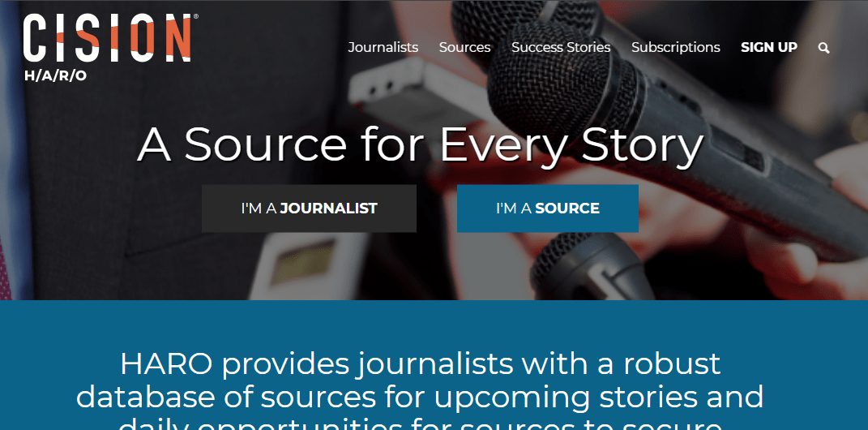Choose the I'M A JOURNALIST button
The height and width of the screenshot is (430, 868).
click(x=309, y=209)
